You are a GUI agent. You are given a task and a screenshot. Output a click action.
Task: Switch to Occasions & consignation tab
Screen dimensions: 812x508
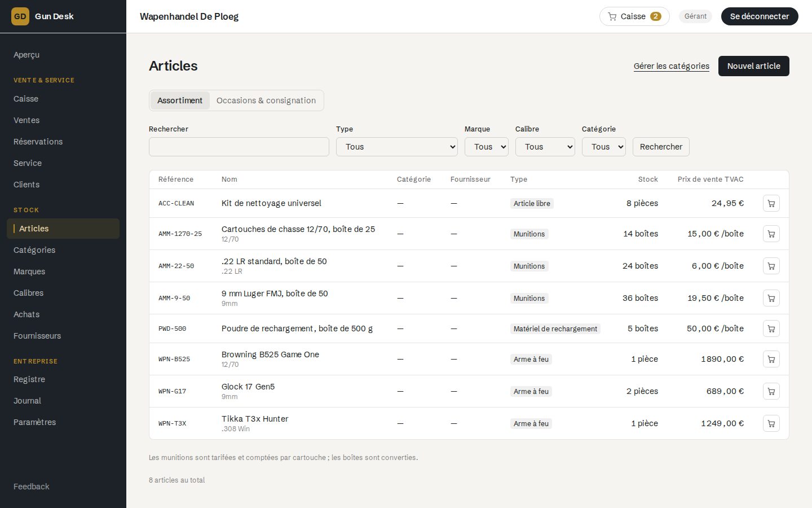click(266, 100)
